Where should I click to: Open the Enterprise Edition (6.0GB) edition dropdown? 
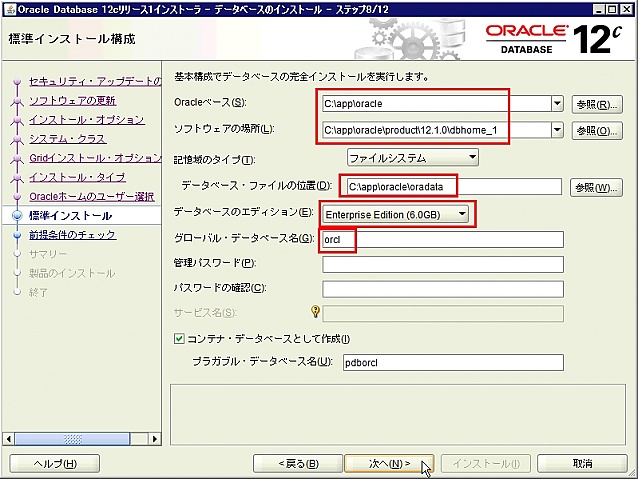[396, 214]
